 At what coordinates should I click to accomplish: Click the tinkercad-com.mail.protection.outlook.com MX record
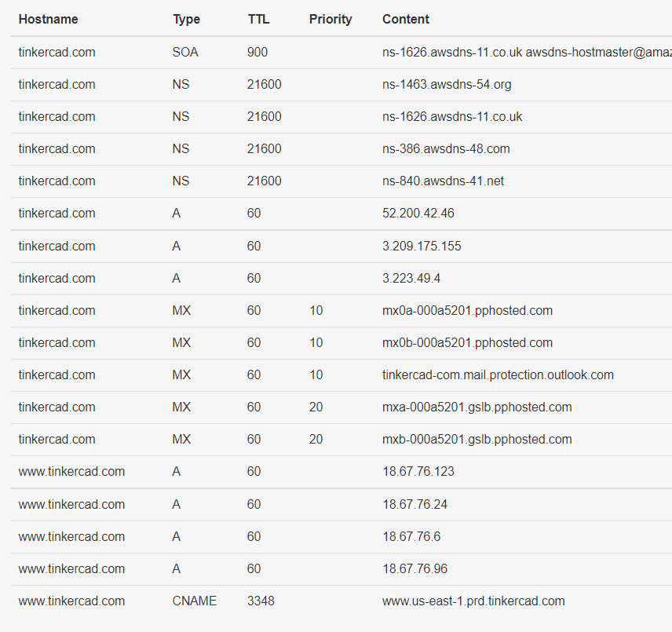[x=498, y=375]
